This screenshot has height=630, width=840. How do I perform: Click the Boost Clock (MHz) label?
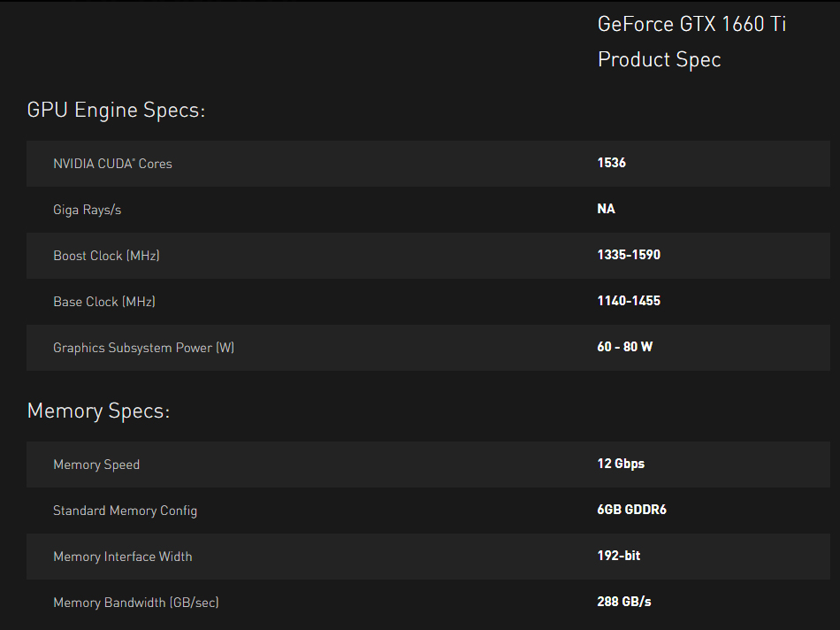107,256
